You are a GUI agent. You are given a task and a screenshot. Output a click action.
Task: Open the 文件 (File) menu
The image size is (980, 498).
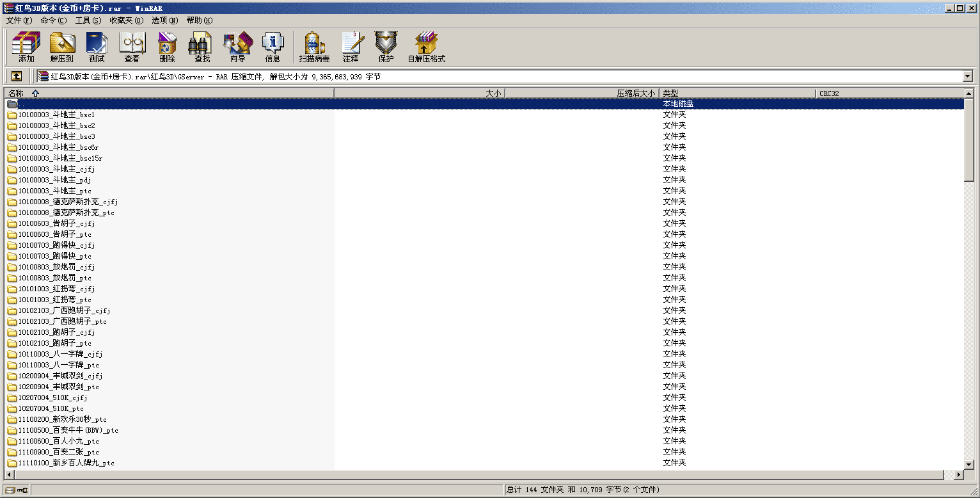point(19,20)
